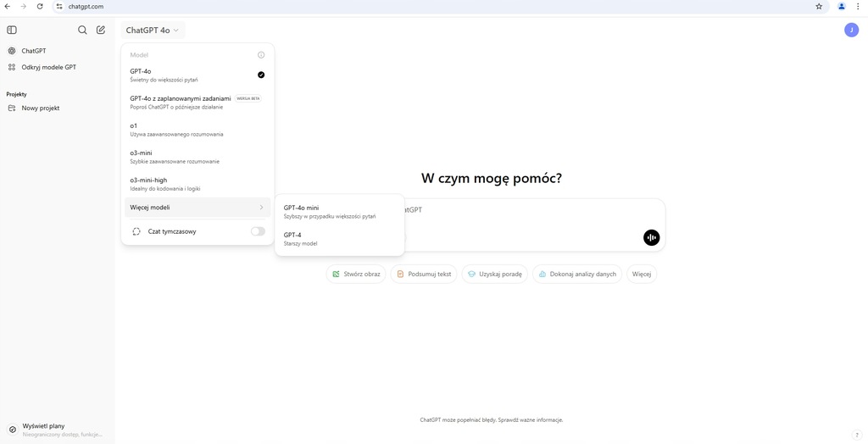
Task: Toggle the Czat tymczasowy switch
Action: pyautogui.click(x=258, y=231)
